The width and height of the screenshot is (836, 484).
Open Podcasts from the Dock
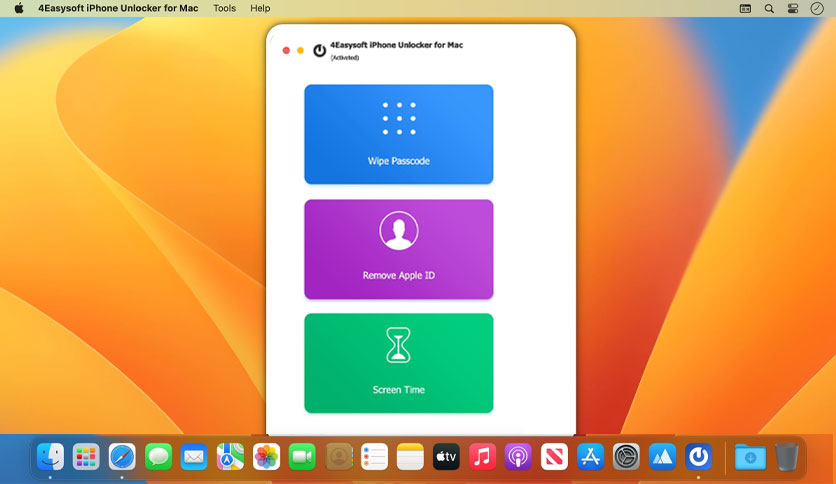pyautogui.click(x=518, y=457)
